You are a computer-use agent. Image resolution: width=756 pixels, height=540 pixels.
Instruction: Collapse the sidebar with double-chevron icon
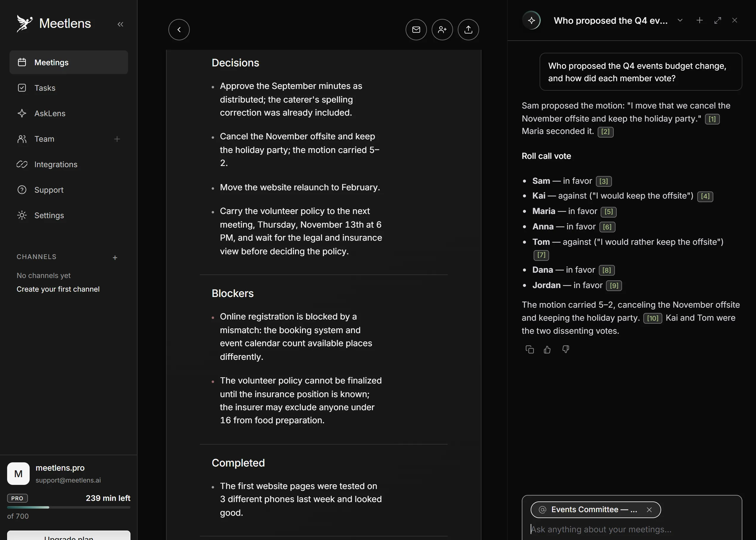120,24
